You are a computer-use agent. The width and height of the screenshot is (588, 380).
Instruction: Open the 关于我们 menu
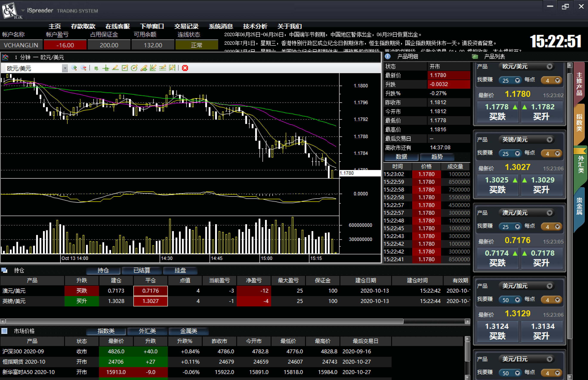[290, 26]
